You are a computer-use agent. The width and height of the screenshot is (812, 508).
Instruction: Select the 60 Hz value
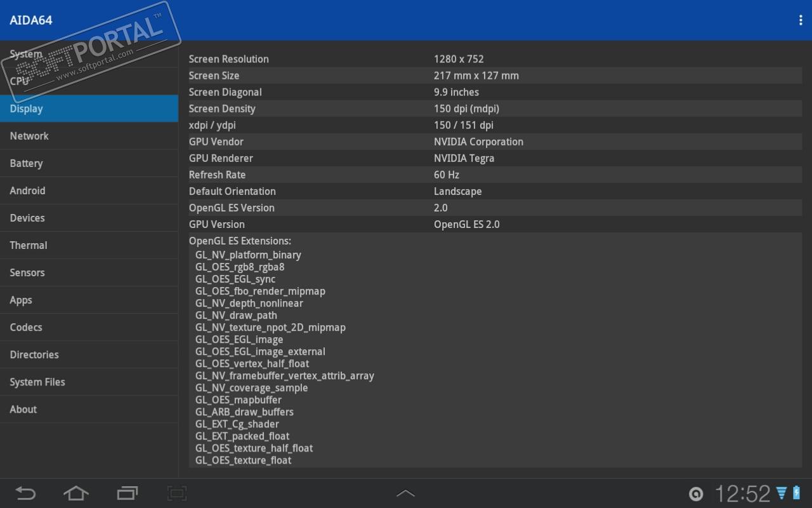click(447, 175)
